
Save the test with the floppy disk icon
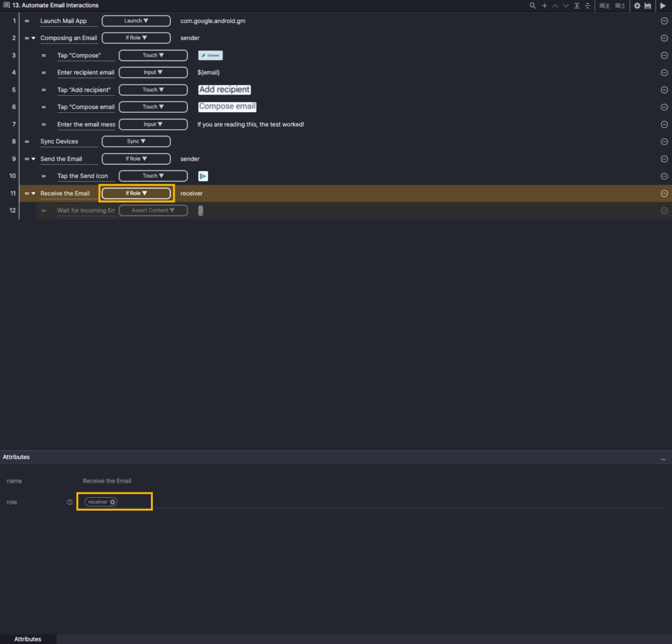(648, 5)
